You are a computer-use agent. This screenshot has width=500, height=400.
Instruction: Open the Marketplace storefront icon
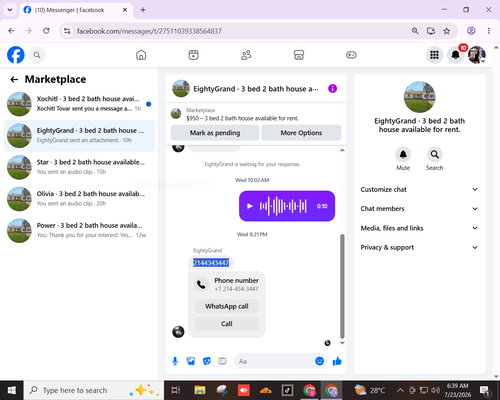pos(299,55)
